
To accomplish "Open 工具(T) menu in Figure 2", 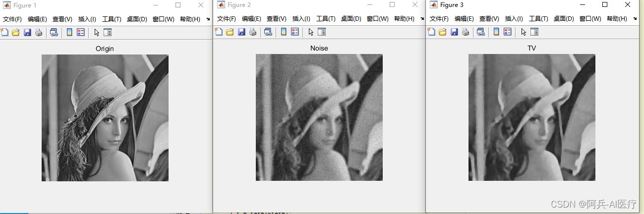I will 326,19.
